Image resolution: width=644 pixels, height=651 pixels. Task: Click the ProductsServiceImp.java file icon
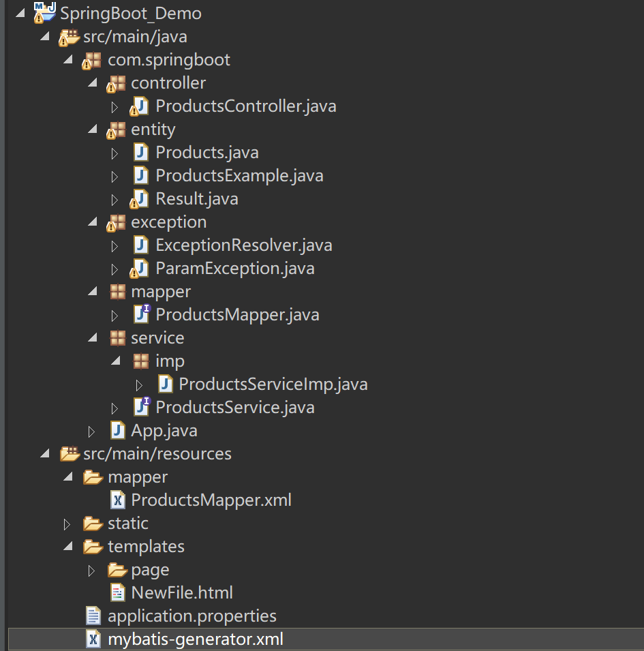166,384
